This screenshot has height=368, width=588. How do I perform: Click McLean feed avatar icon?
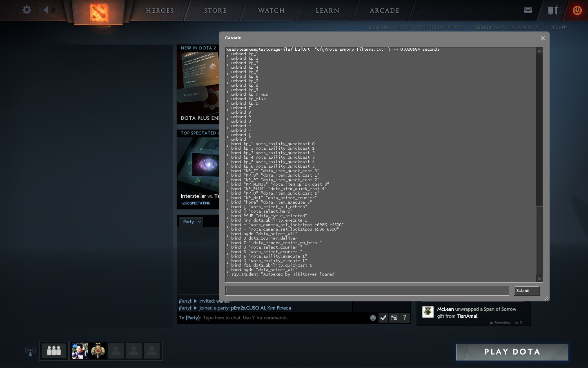[428, 312]
